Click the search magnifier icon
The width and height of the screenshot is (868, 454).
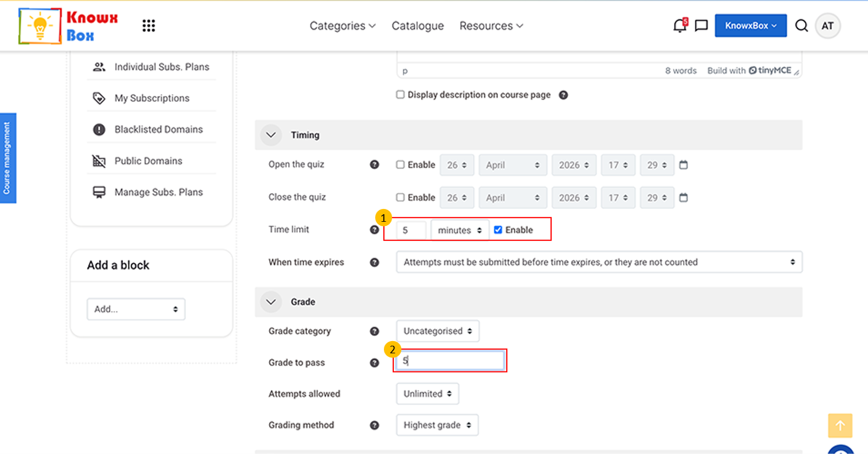click(802, 26)
